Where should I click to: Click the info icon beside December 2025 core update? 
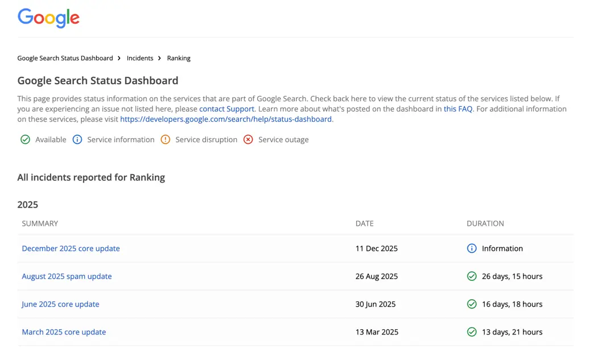pos(472,248)
